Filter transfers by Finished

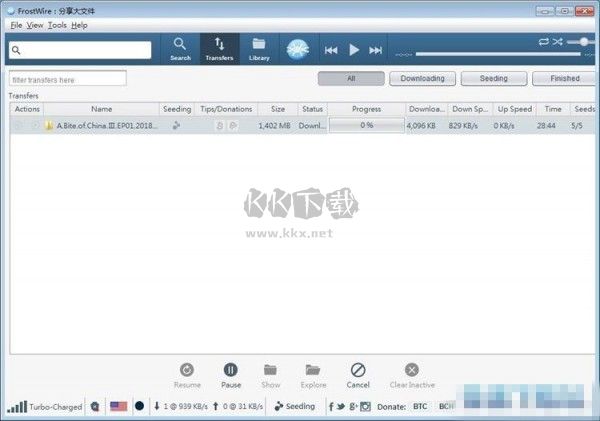pyautogui.click(x=565, y=78)
